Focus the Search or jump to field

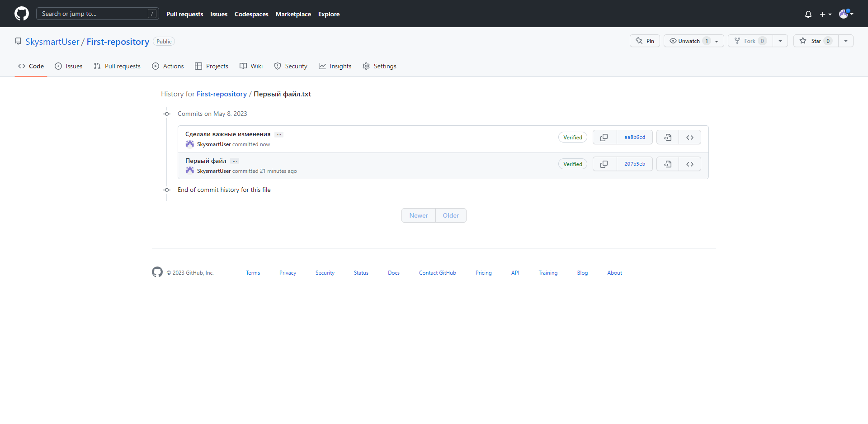97,14
